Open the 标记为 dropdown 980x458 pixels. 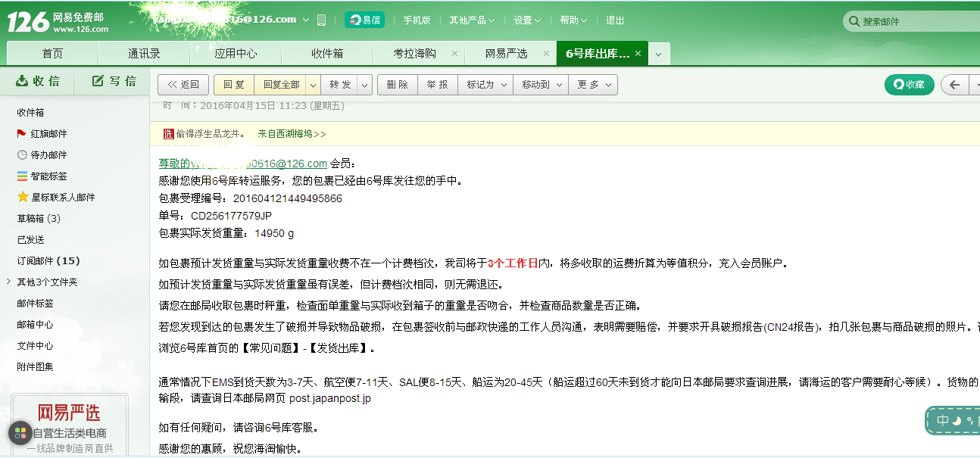(x=485, y=85)
